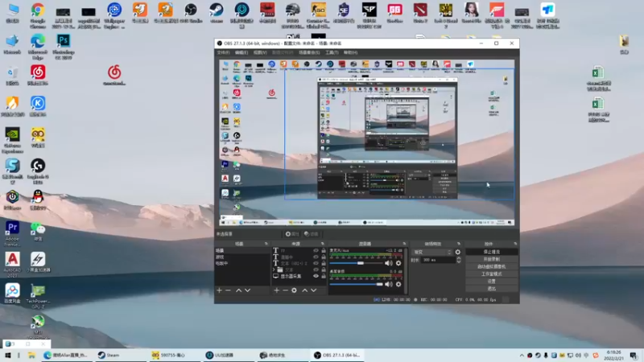Toggle lock on 文本 (GDI+) 2 source
Viewport: 644px width, 362px height.
(324, 264)
